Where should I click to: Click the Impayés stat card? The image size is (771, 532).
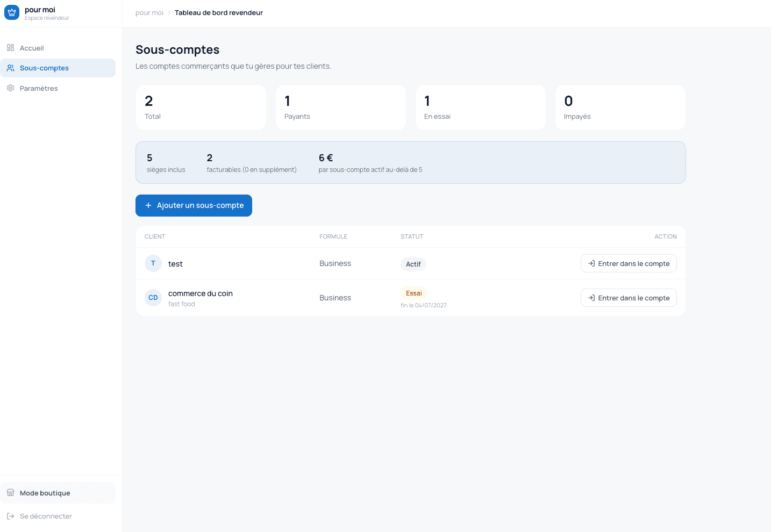[620, 107]
